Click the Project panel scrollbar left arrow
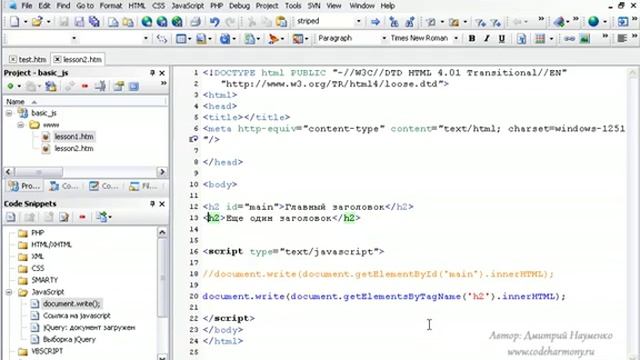The width and height of the screenshot is (640, 360). (x=8, y=172)
